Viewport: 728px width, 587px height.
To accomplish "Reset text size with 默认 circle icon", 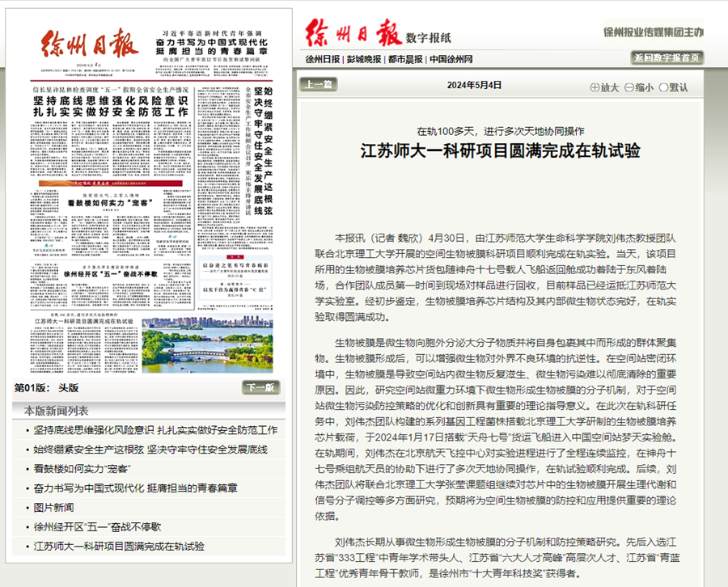I will coord(664,87).
